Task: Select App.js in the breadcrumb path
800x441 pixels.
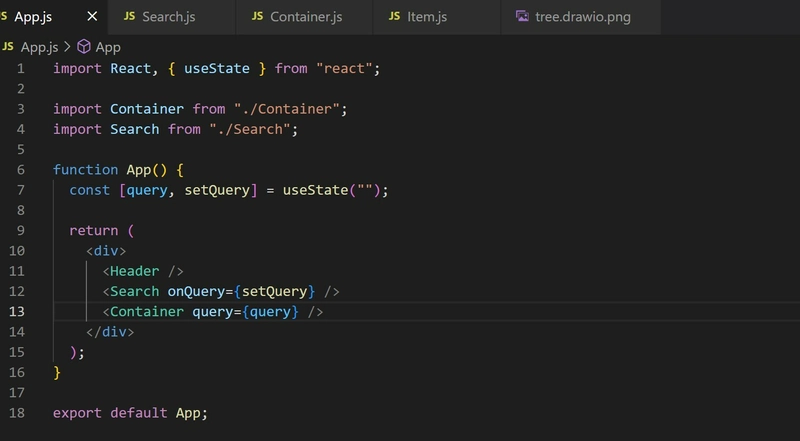Action: (x=39, y=47)
